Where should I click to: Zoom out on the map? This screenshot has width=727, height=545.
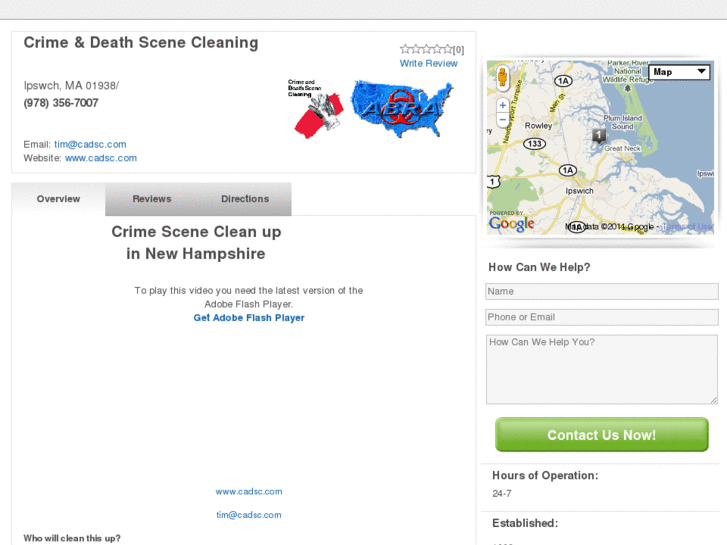(502, 119)
